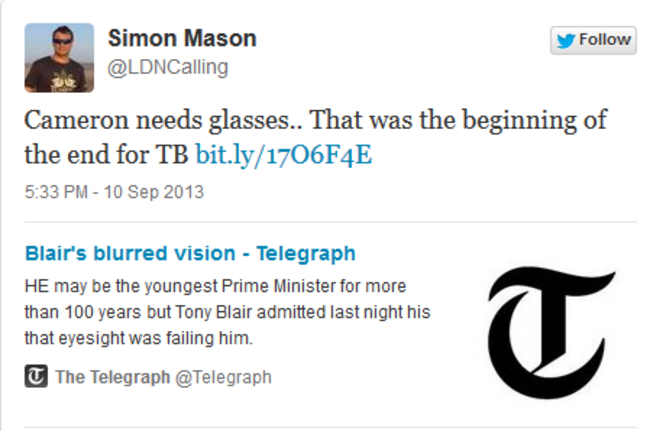Open "Blair's blurred vision - Telegraph" headline

point(190,253)
